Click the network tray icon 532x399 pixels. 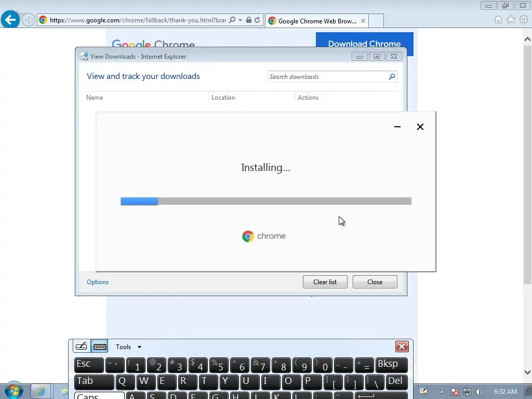[467, 392]
